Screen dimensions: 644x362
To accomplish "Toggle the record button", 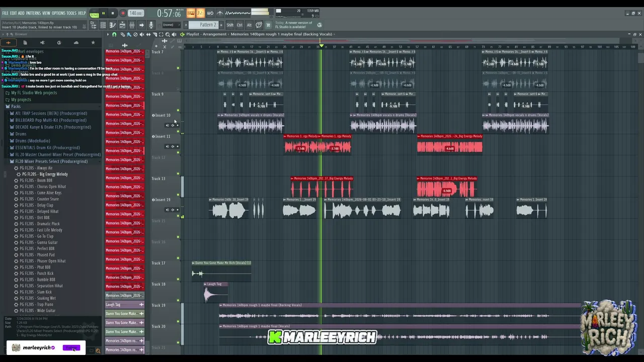I will [x=122, y=13].
